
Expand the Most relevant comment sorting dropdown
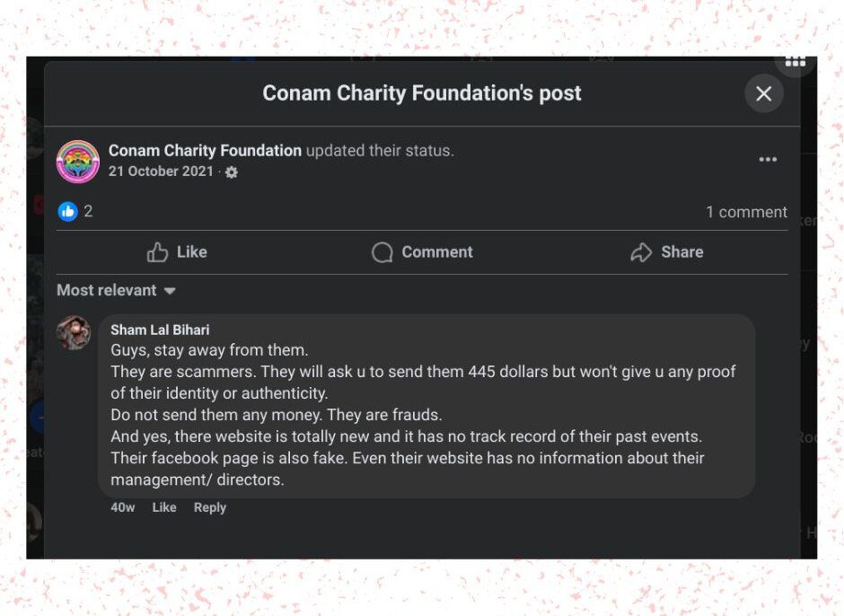click(116, 291)
